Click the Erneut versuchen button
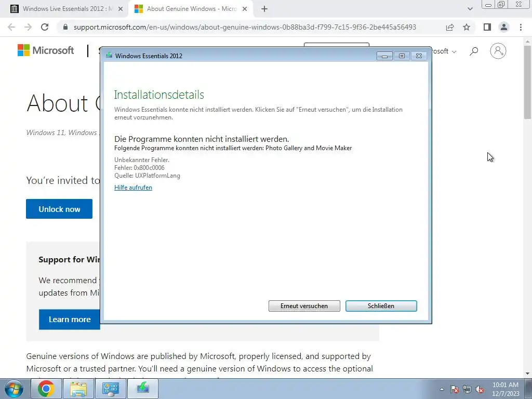 (x=304, y=305)
